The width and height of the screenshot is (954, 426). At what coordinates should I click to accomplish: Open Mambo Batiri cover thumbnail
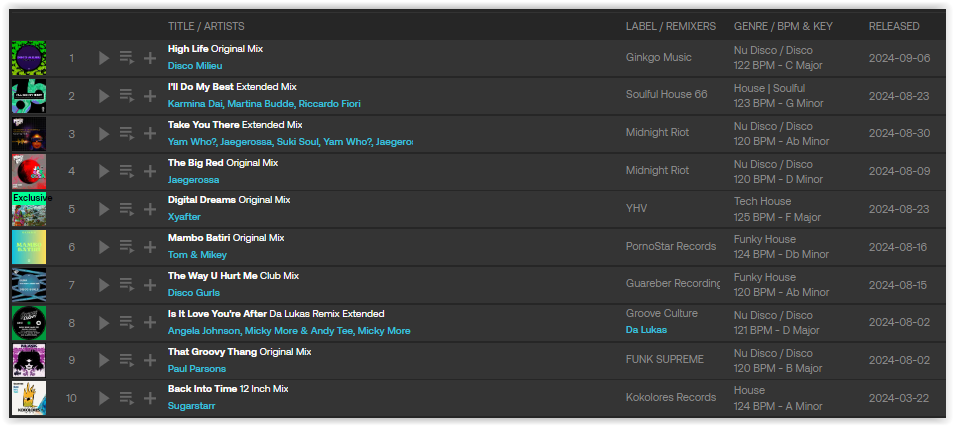click(29, 246)
